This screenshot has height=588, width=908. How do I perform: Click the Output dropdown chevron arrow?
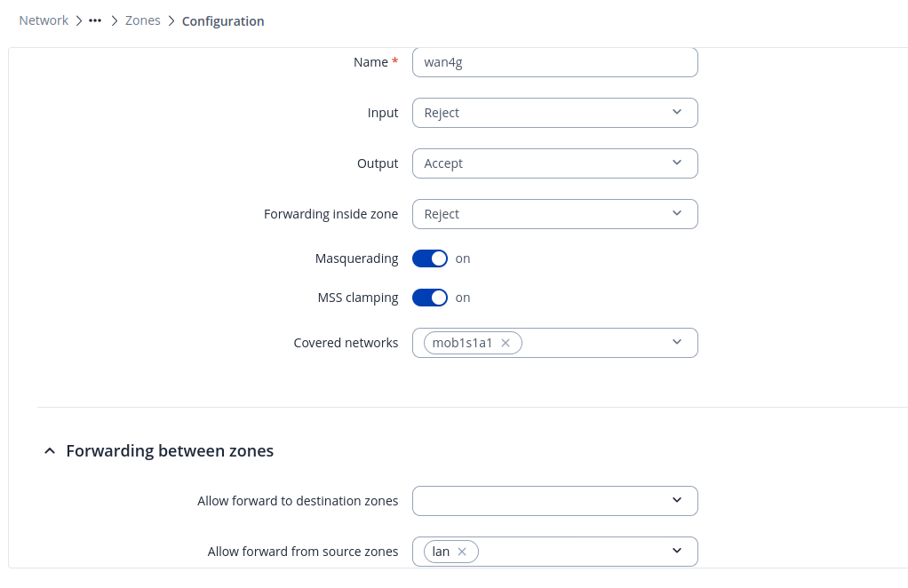(677, 163)
